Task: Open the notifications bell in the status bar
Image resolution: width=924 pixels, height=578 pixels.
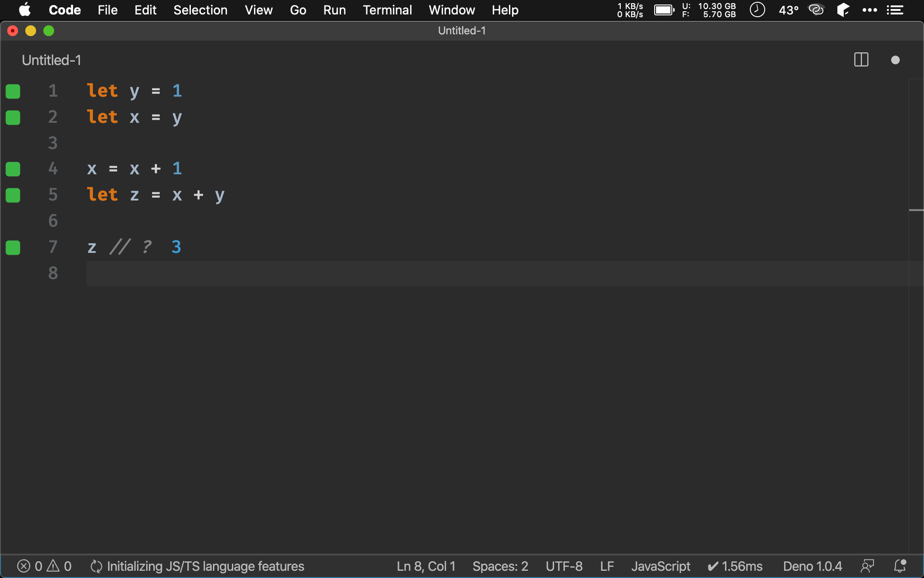Action: click(x=900, y=566)
